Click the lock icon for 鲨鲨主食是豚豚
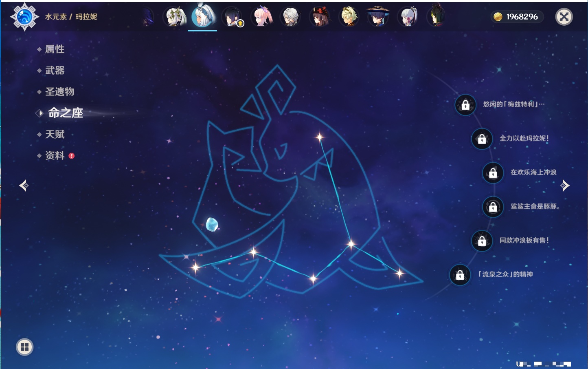The height and width of the screenshot is (369, 588). point(493,206)
